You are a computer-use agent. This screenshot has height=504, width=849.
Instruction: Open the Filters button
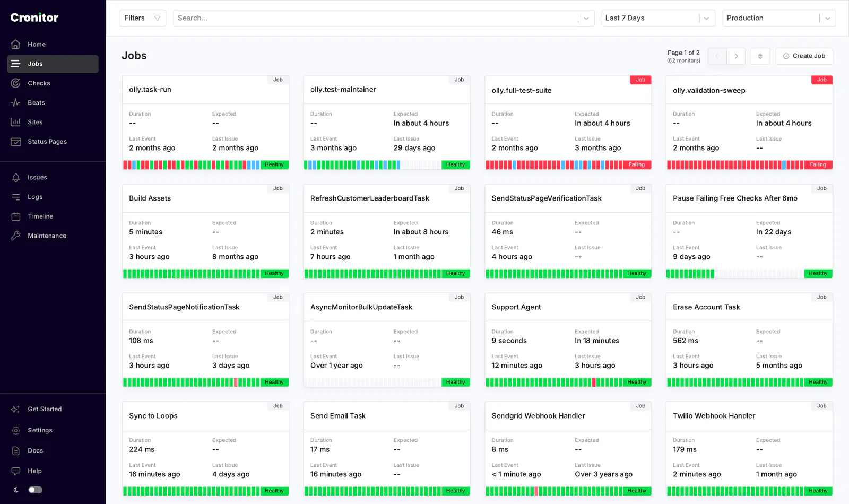point(142,18)
